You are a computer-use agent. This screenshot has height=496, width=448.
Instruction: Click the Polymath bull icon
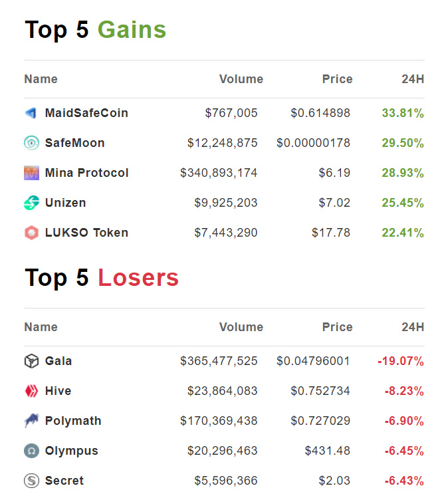(31, 420)
